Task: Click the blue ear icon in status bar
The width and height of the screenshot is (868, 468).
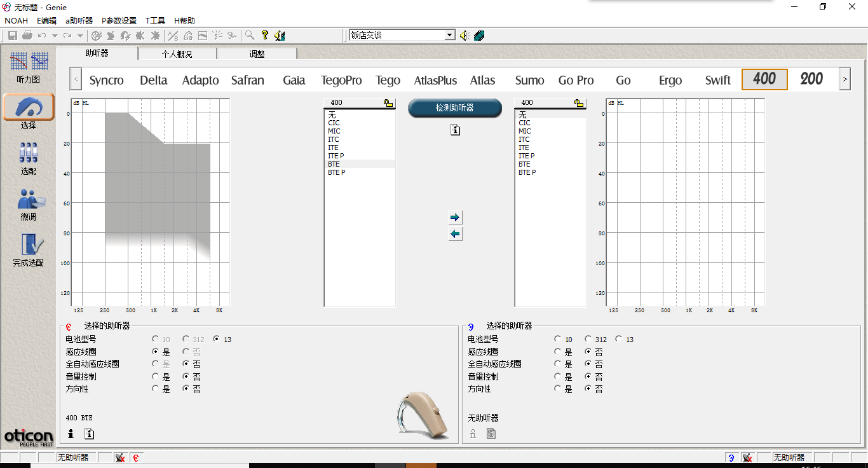Action: pos(731,457)
